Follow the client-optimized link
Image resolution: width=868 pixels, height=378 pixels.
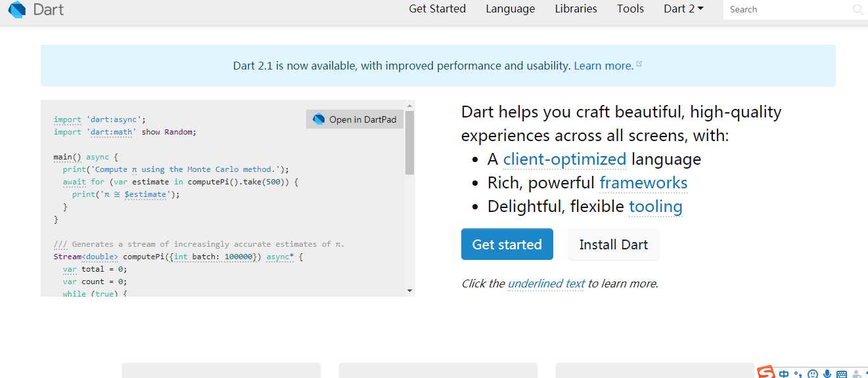[564, 159]
